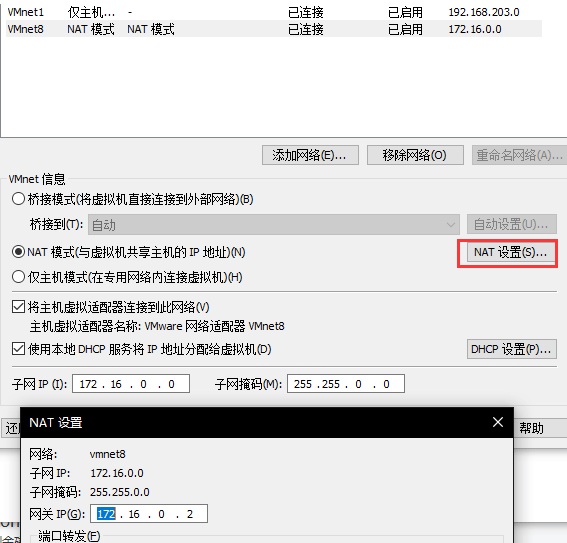Viewport: 567px width, 543px height.
Task: Click Automatic Settings (自动设置) button
Action: (x=511, y=224)
